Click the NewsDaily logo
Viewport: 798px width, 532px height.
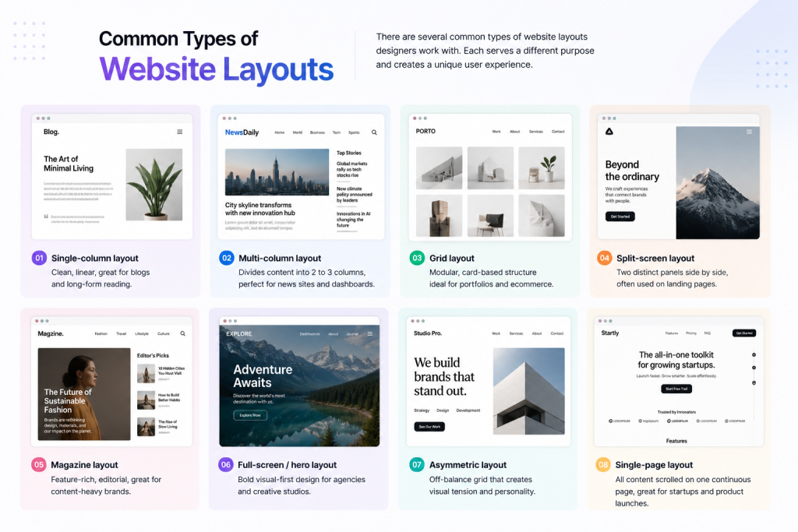242,132
